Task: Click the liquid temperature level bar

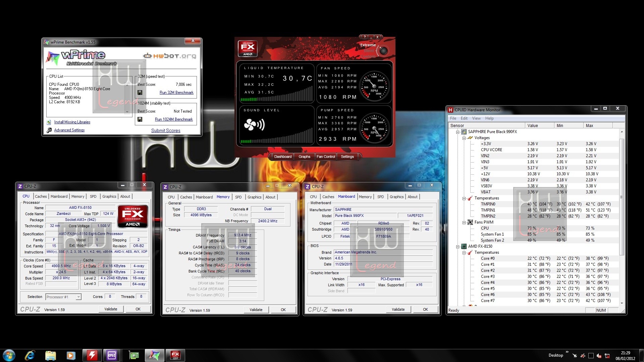Action: point(277,94)
